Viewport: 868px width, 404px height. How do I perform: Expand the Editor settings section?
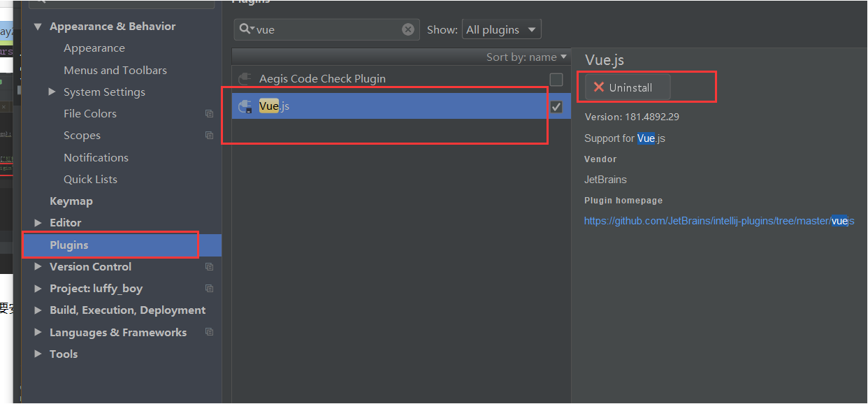(38, 222)
